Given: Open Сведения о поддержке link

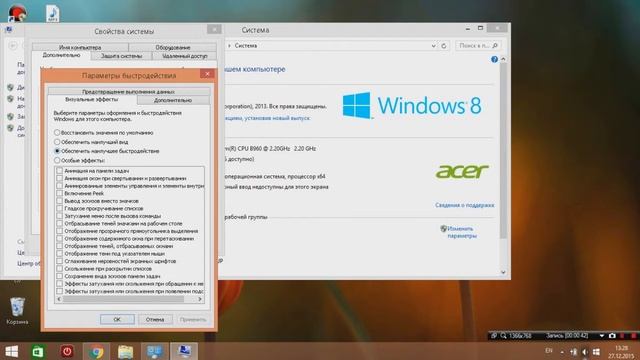Looking at the screenshot, I should pyautogui.click(x=464, y=205).
